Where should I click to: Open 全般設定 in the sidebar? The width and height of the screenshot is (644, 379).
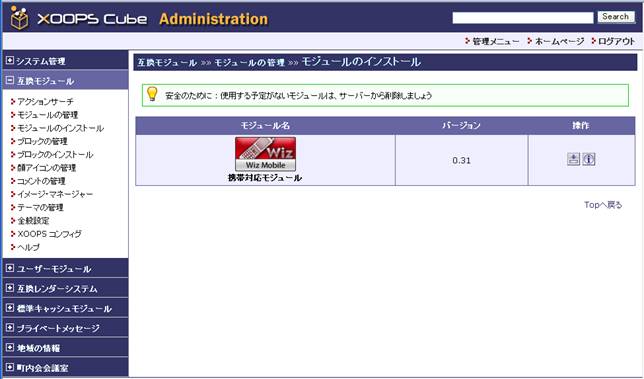(33, 221)
